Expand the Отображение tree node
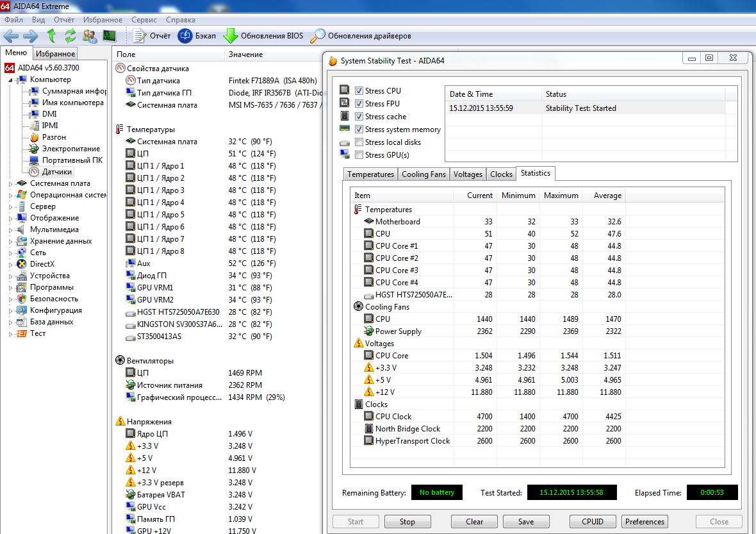 11,219
